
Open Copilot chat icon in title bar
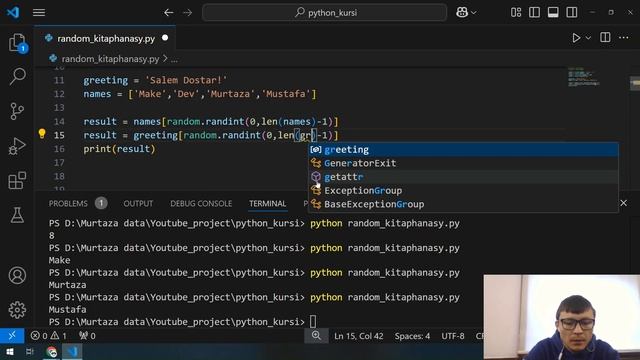(462, 13)
